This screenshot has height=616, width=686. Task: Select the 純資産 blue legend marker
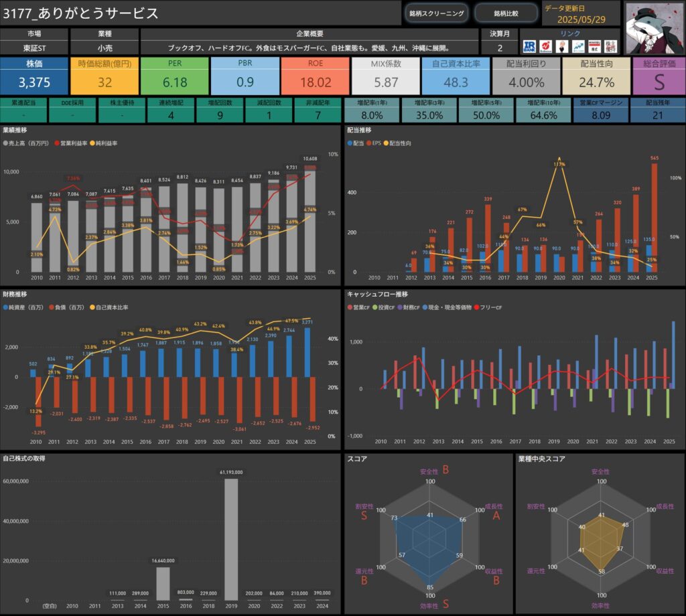[24, 307]
